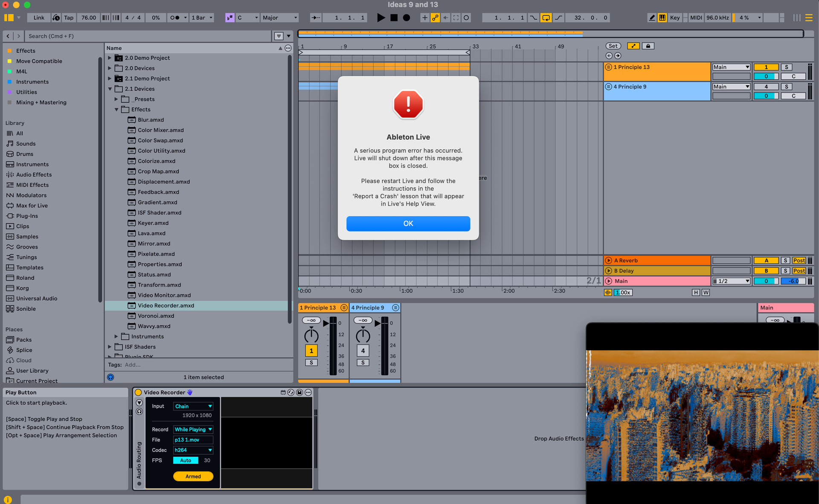819x504 pixels.
Task: Click the Stop button in transport
Action: 394,17
